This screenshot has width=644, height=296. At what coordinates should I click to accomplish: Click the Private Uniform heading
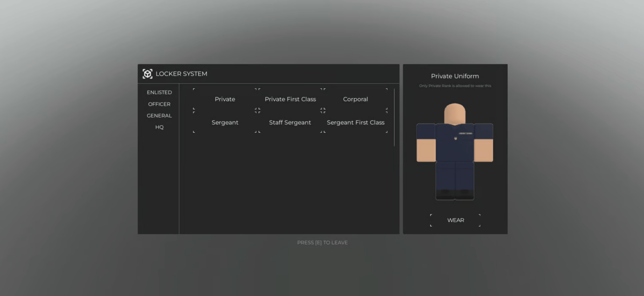coord(455,76)
